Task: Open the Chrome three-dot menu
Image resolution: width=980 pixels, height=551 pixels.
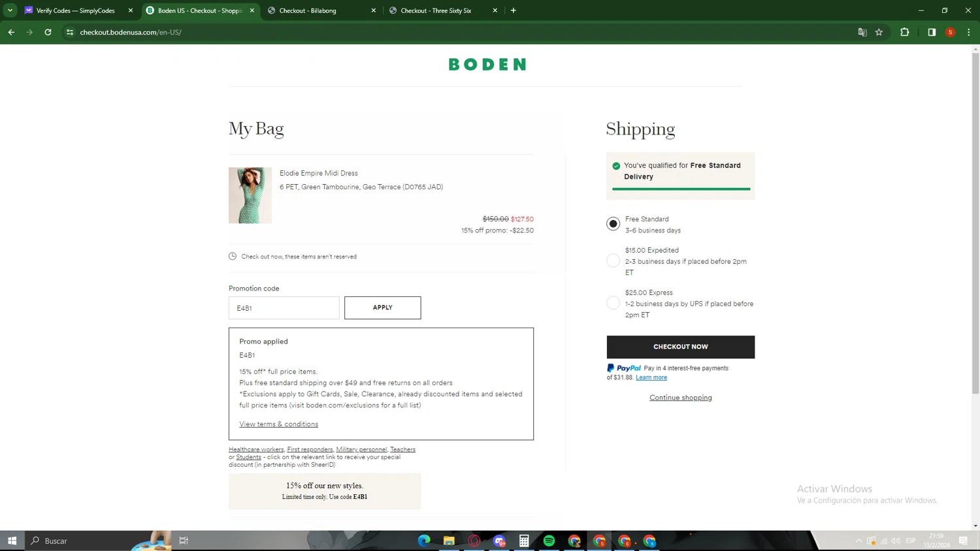Action: pos(969,32)
